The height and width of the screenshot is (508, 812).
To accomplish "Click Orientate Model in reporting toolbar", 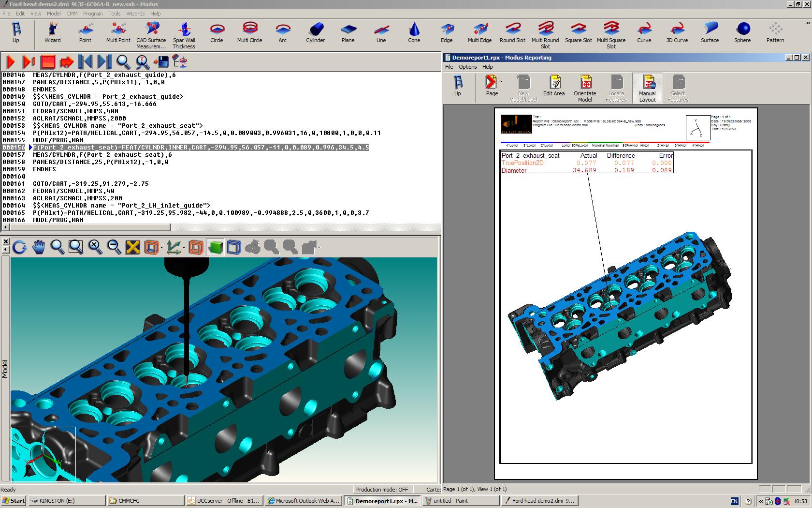I will coord(585,88).
